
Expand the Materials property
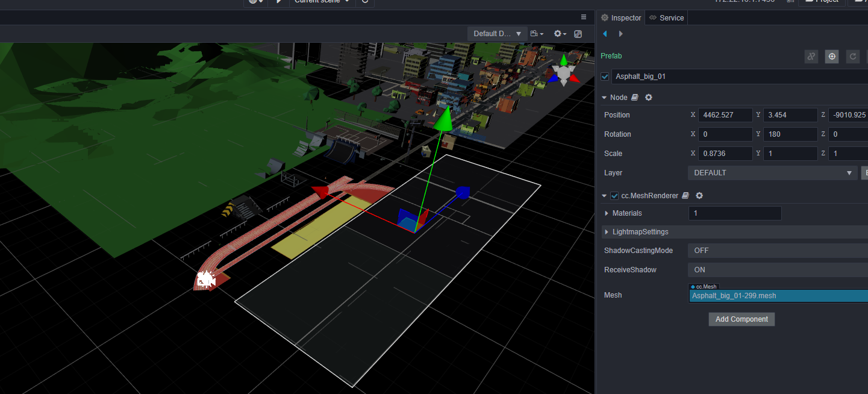pos(607,213)
